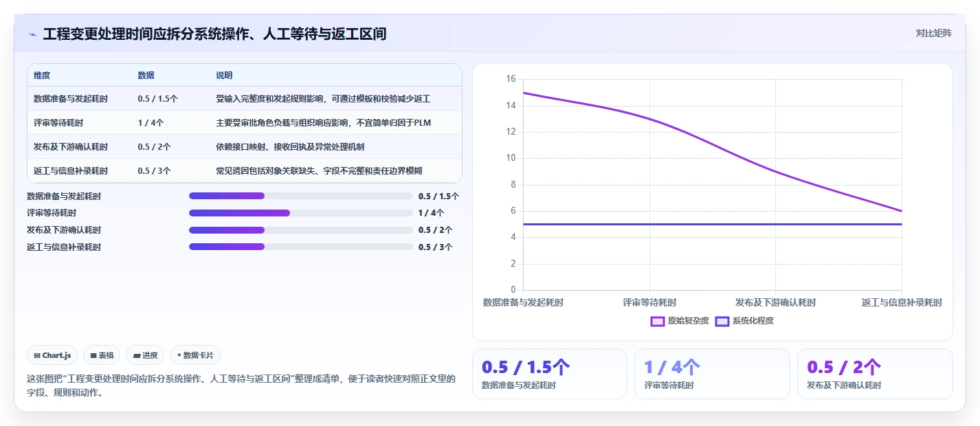Click table cell 数据准备与发起耗时
980x426 pixels.
pos(71,98)
